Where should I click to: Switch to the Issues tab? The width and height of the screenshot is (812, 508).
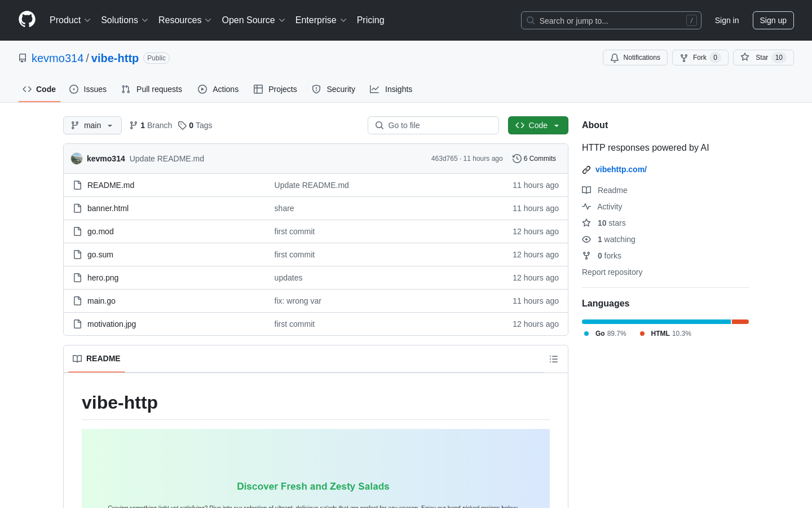pyautogui.click(x=88, y=89)
